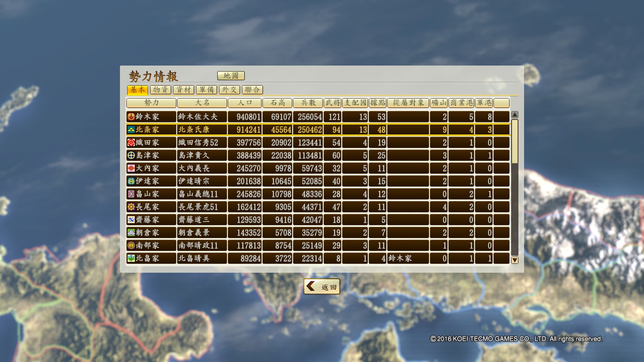Click the 鈴木家 clan crest icon
This screenshot has width=644, height=362.
(x=131, y=117)
